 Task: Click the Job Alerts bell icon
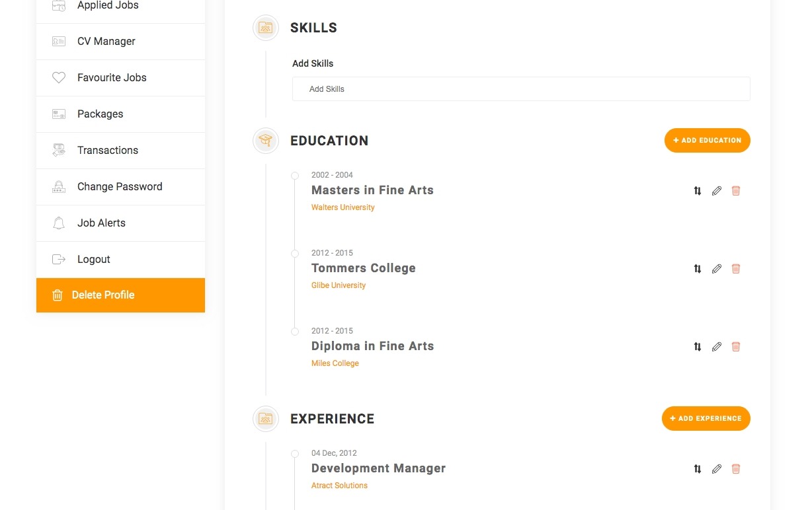pyautogui.click(x=59, y=223)
